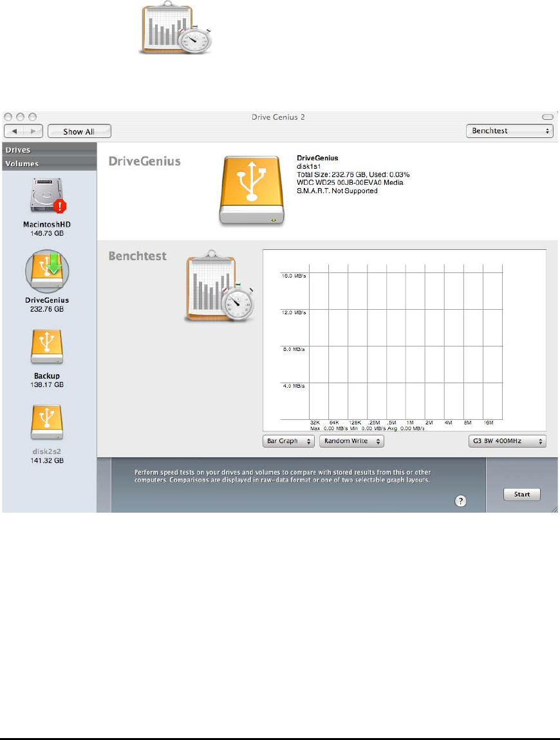Screen dimensions: 560x740
Task: Click the benchmark graph area
Action: click(404, 340)
